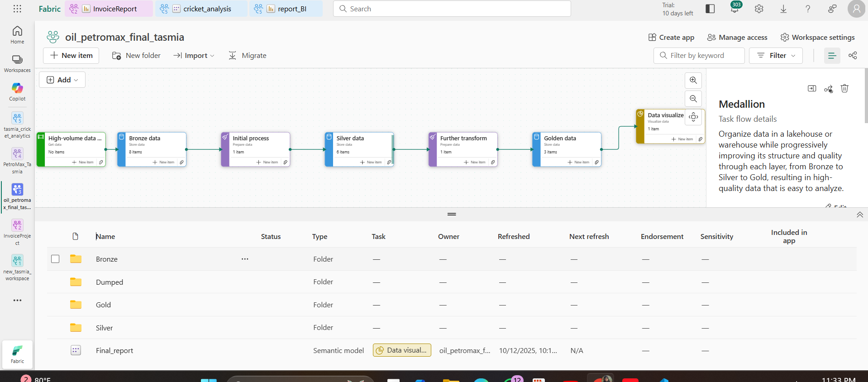Image resolution: width=868 pixels, height=382 pixels.
Task: Switch to the cricket_analysis tab
Action: pyautogui.click(x=202, y=9)
